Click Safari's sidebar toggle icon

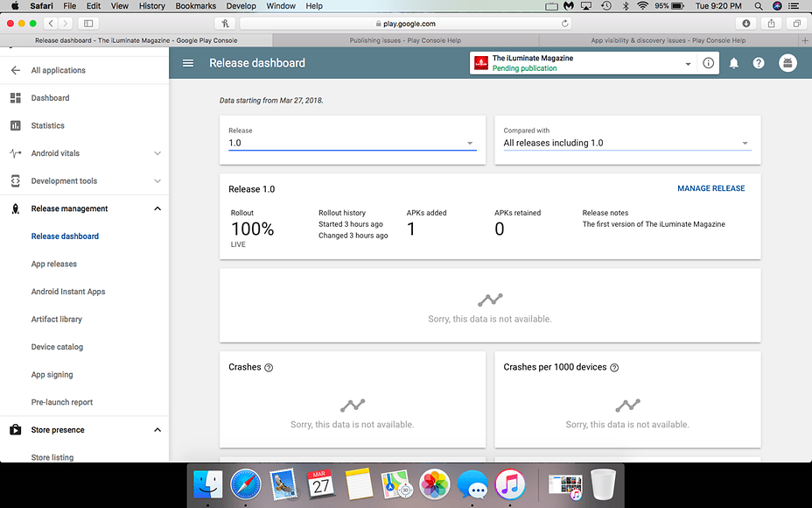pyautogui.click(x=88, y=24)
